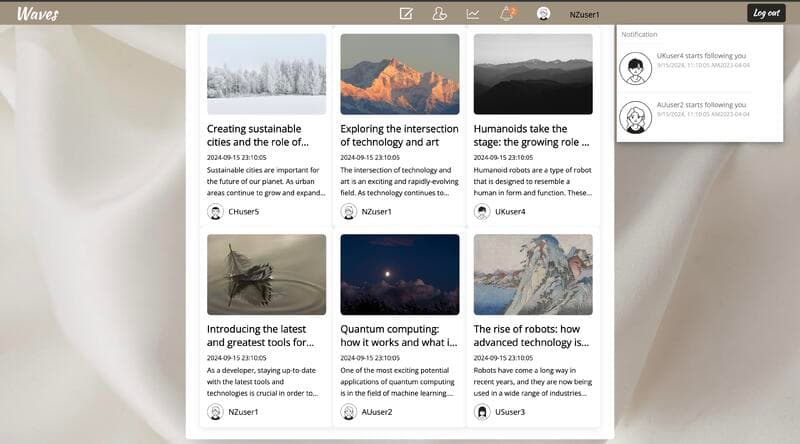800x444 pixels.
Task: Click NZuser1 avatar in the header
Action: 543,14
